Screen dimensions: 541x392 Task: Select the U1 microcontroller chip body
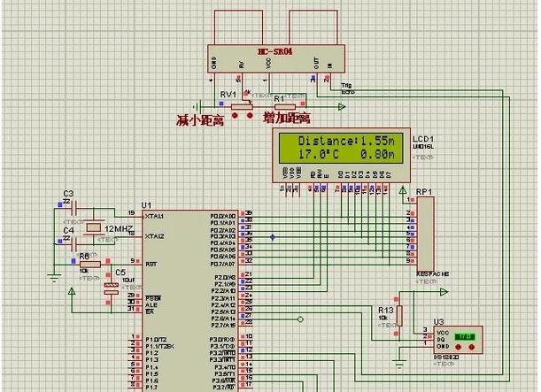click(x=190, y=301)
